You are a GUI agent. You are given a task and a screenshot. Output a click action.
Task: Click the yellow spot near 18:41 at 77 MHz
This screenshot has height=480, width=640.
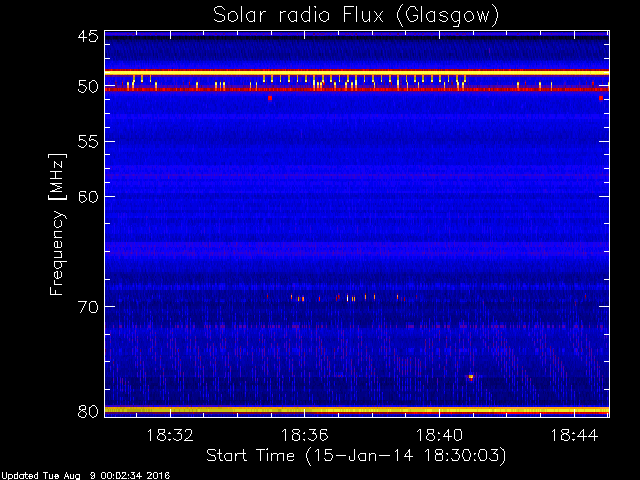coord(471,377)
